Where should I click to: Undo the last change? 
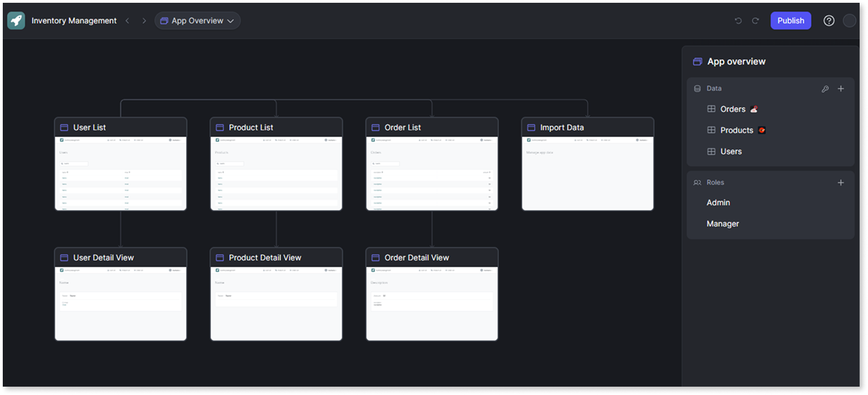tap(738, 21)
